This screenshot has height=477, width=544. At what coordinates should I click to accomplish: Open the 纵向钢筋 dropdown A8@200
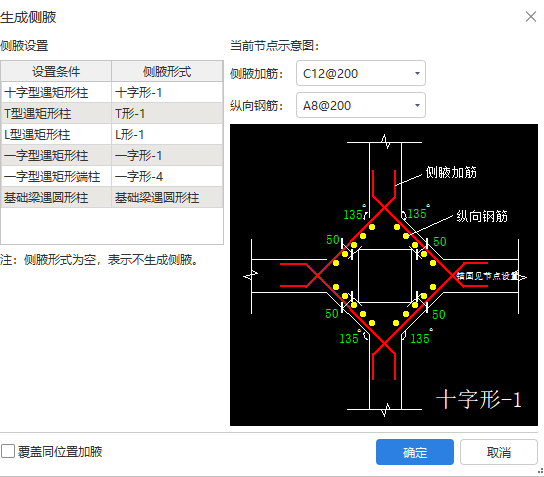click(361, 105)
